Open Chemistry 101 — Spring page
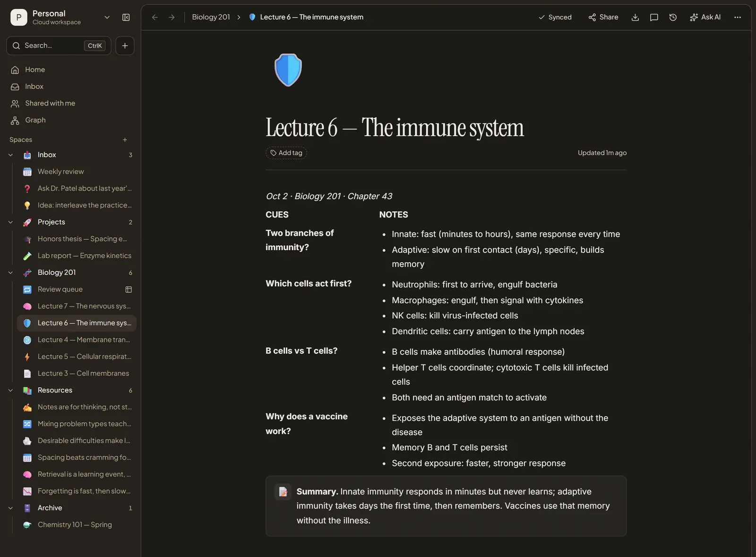The height and width of the screenshot is (557, 756). (x=77, y=525)
